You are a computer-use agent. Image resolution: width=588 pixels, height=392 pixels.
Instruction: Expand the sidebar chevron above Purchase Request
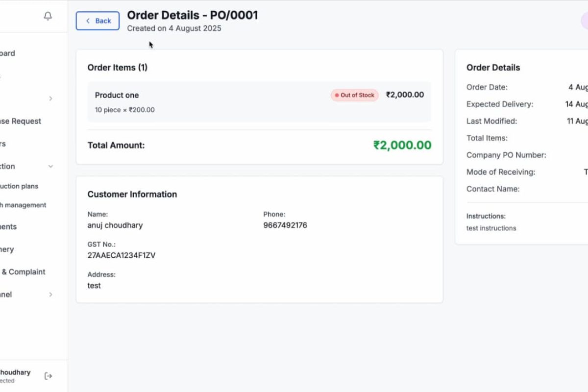(x=50, y=98)
